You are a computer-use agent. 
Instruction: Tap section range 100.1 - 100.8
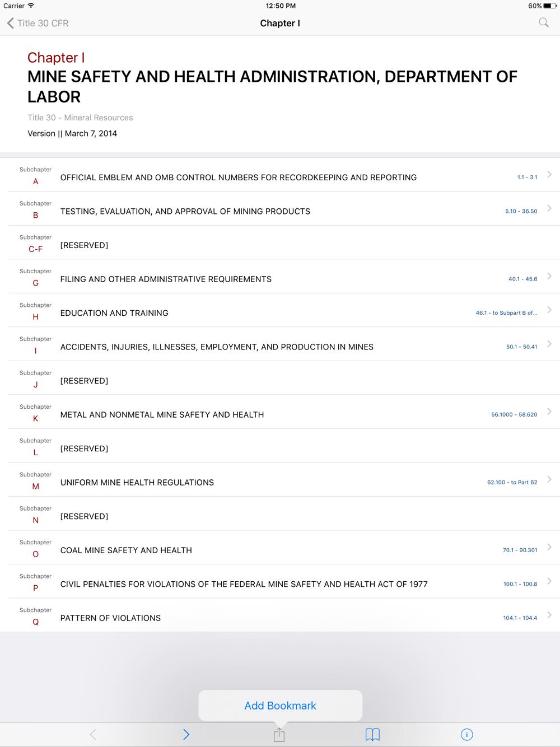pyautogui.click(x=520, y=584)
